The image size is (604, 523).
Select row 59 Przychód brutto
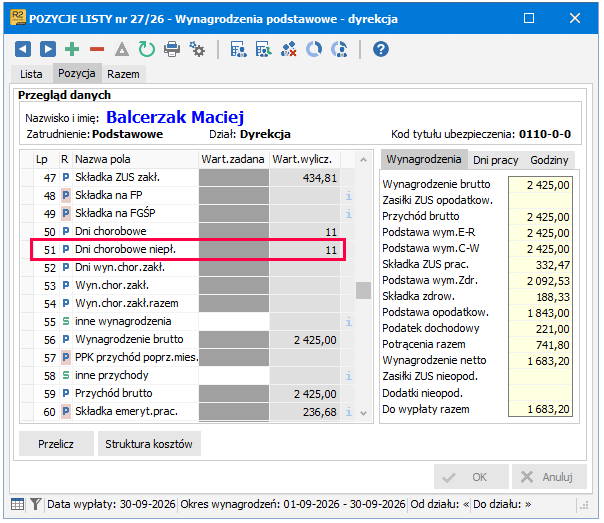[188, 394]
